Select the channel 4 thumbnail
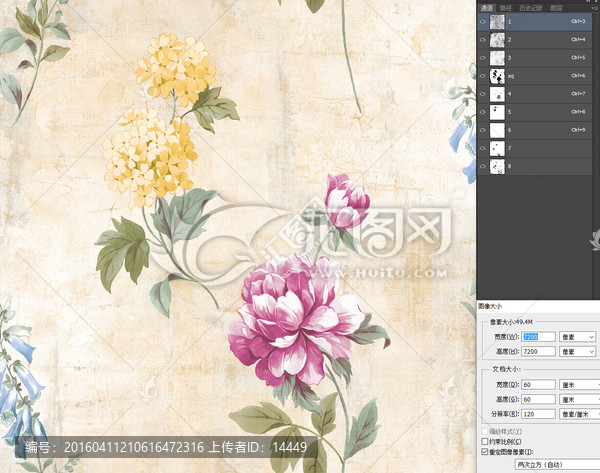This screenshot has height=473, width=600. pos(497,94)
